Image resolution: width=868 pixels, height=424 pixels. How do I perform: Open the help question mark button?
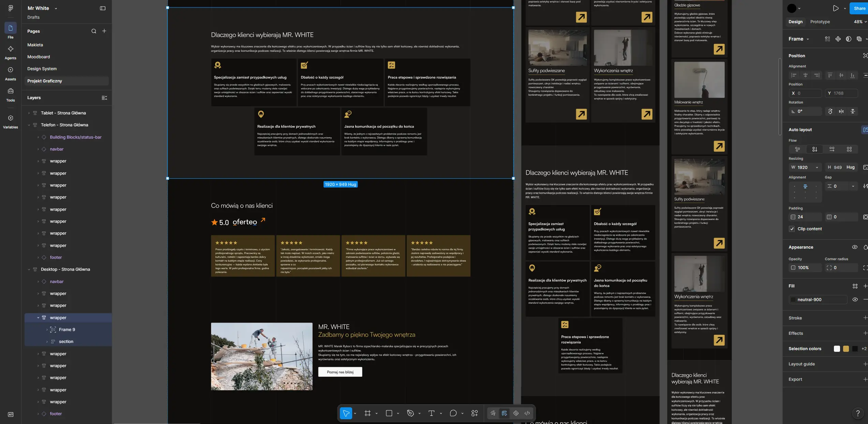click(x=858, y=413)
